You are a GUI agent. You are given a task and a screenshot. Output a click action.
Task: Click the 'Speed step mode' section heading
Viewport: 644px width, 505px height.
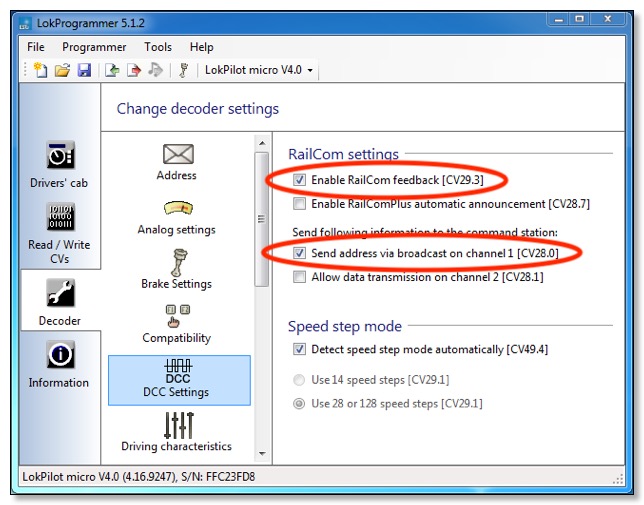tap(345, 326)
